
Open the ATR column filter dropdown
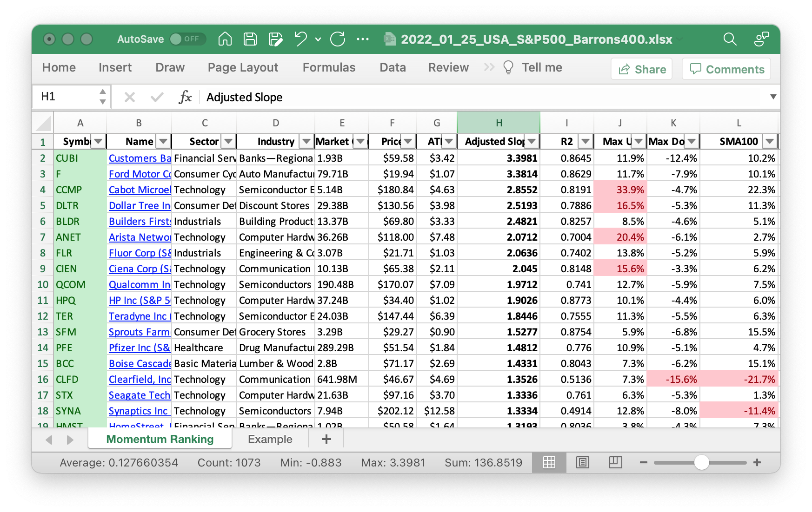(x=449, y=141)
